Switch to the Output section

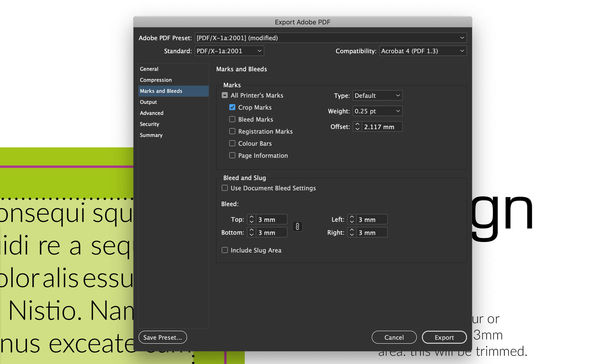coord(173,102)
